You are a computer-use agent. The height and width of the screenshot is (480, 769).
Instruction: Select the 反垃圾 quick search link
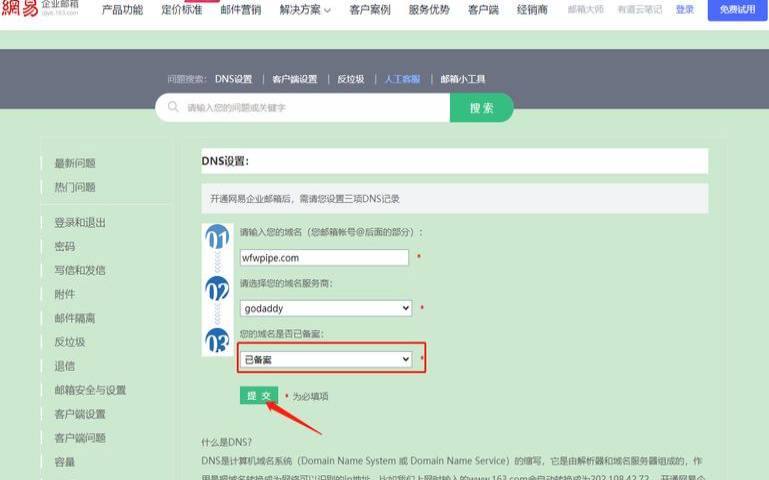pyautogui.click(x=351, y=79)
